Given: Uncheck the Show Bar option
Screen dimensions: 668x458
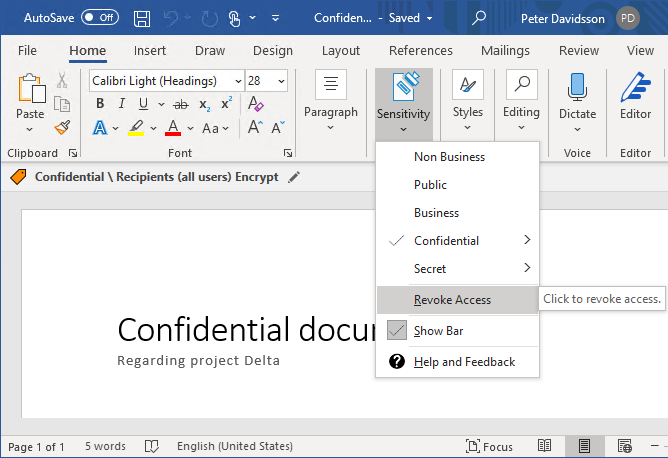Looking at the screenshot, I should click(438, 331).
